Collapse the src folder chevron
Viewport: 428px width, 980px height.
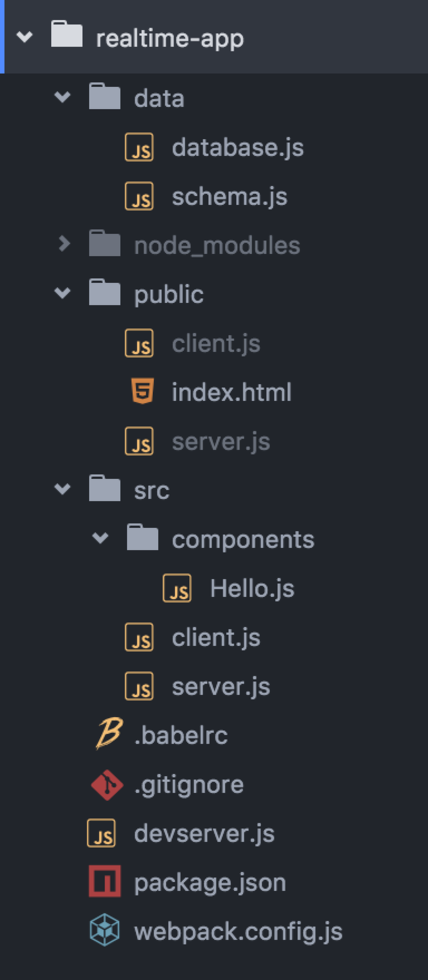63,489
